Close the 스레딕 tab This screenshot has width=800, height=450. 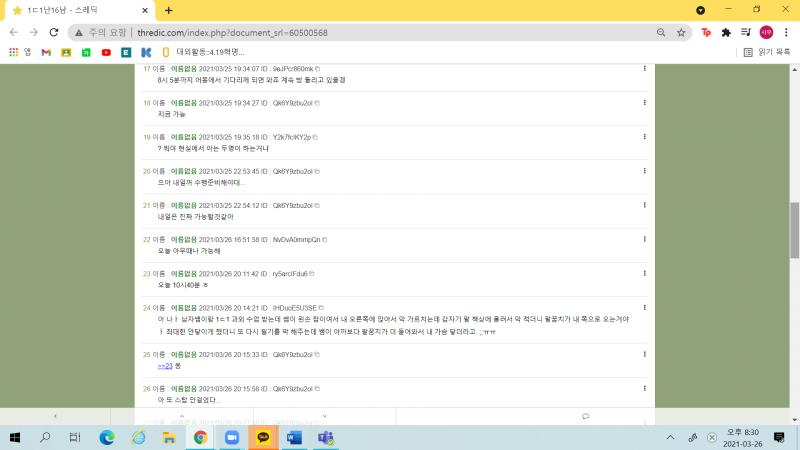(145, 10)
